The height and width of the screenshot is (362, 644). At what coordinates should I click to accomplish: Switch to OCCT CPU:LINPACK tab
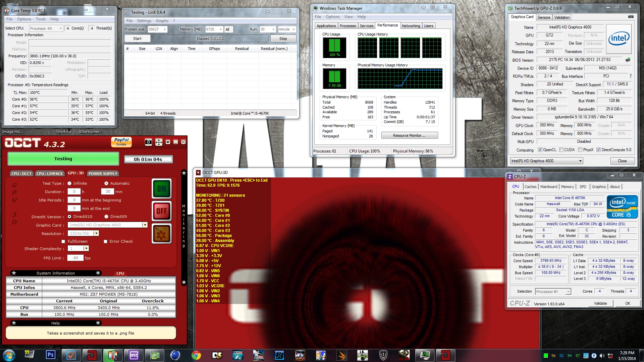point(50,174)
